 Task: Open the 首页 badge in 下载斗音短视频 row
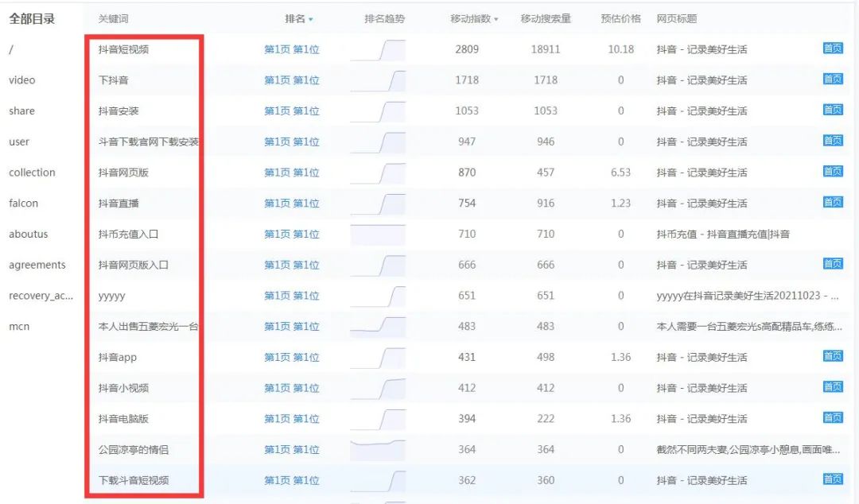pos(833,479)
